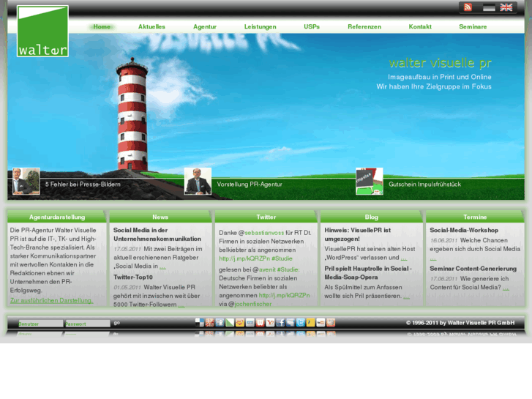Image resolution: width=532 pixels, height=399 pixels.
Task: Open 'Vorstellung PR-Agentur' video thumbnail
Action: tap(198, 182)
